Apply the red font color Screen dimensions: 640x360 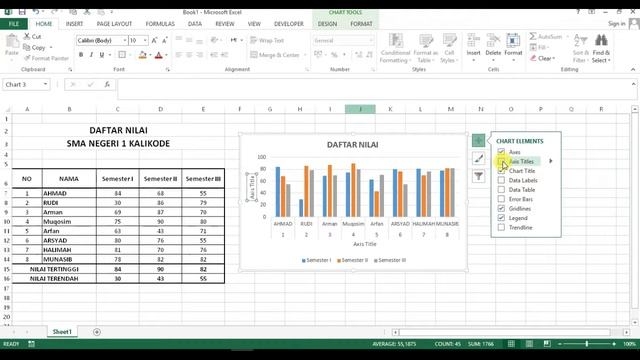tap(159, 55)
